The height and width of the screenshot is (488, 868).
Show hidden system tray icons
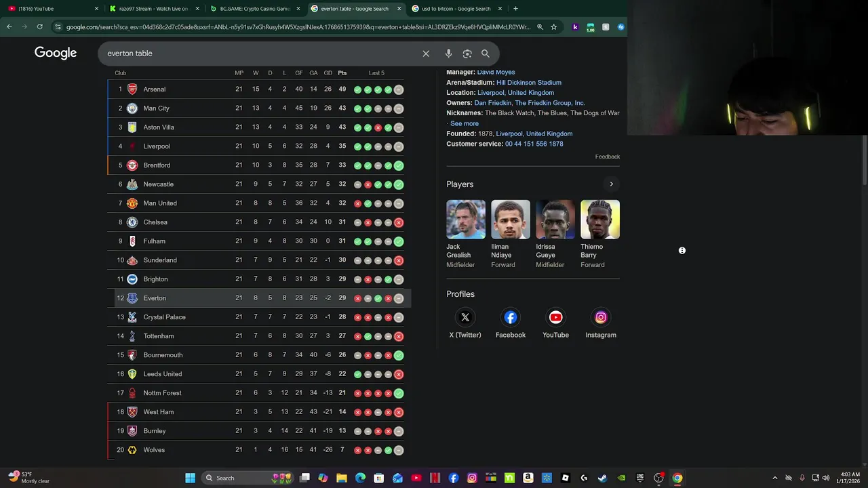click(775, 478)
